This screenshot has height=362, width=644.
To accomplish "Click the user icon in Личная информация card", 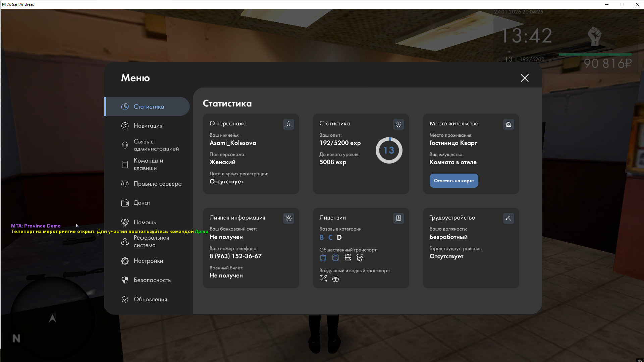I will click(x=288, y=218).
